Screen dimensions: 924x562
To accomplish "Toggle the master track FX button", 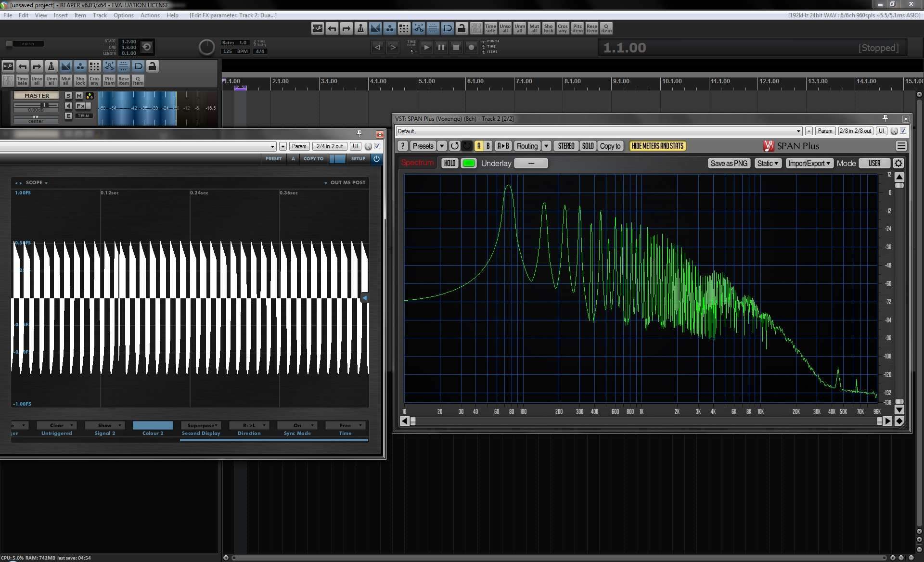I will coord(80,106).
